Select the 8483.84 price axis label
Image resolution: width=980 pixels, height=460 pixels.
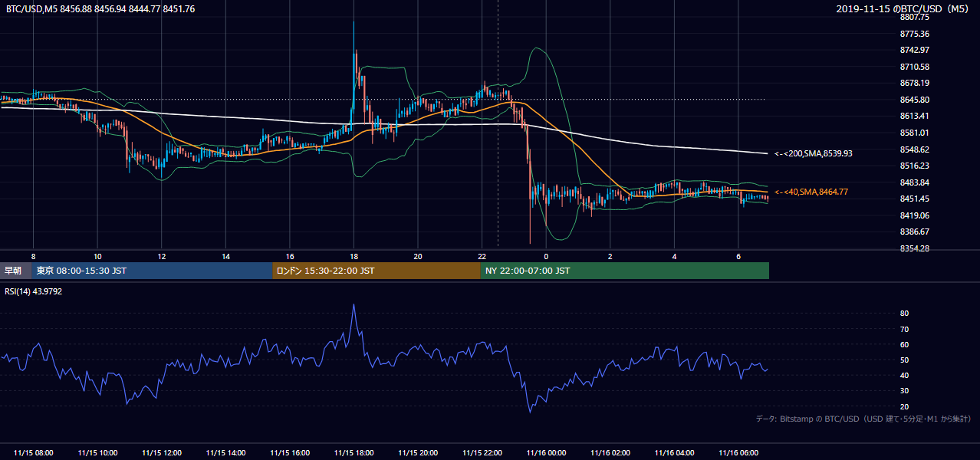pyautogui.click(x=915, y=182)
